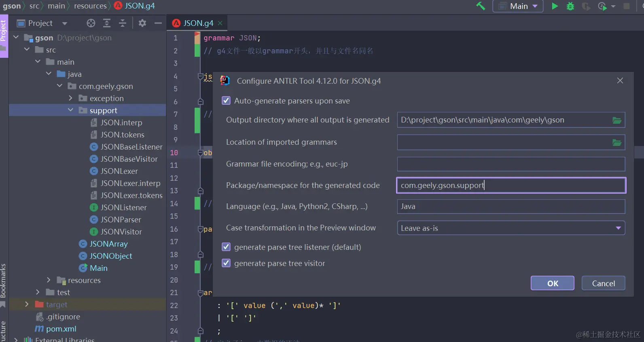
Task: Browse for imported grammars location folder icon
Action: click(x=617, y=142)
